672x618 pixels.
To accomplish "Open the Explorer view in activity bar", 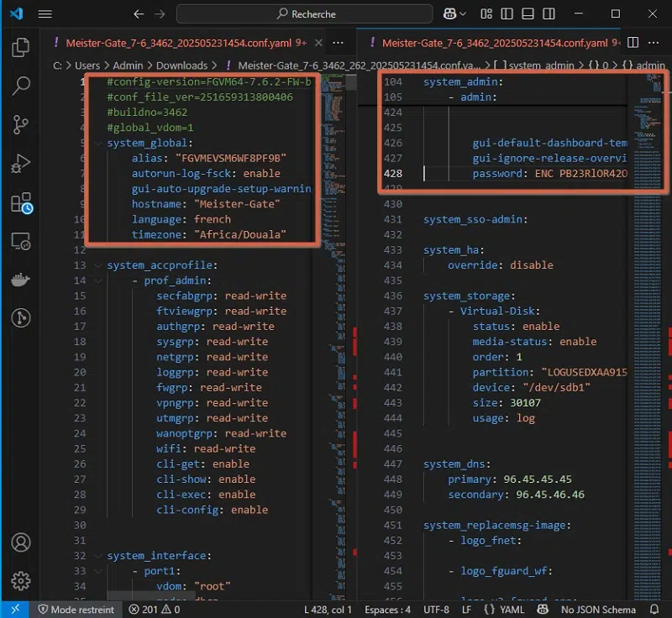I will [21, 48].
